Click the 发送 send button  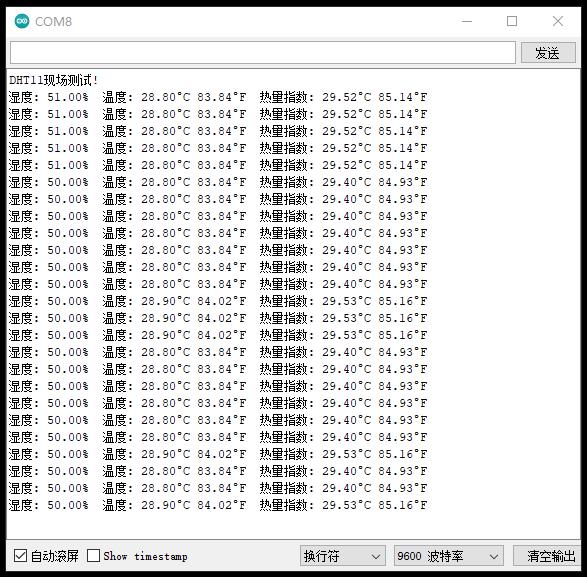click(548, 53)
